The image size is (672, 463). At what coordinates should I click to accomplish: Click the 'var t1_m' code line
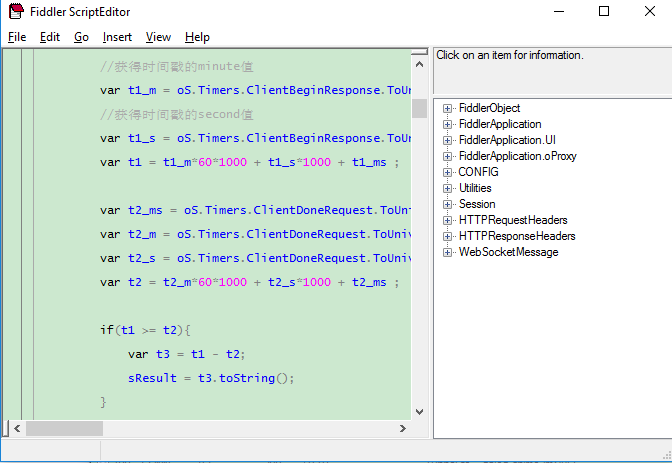click(x=255, y=90)
